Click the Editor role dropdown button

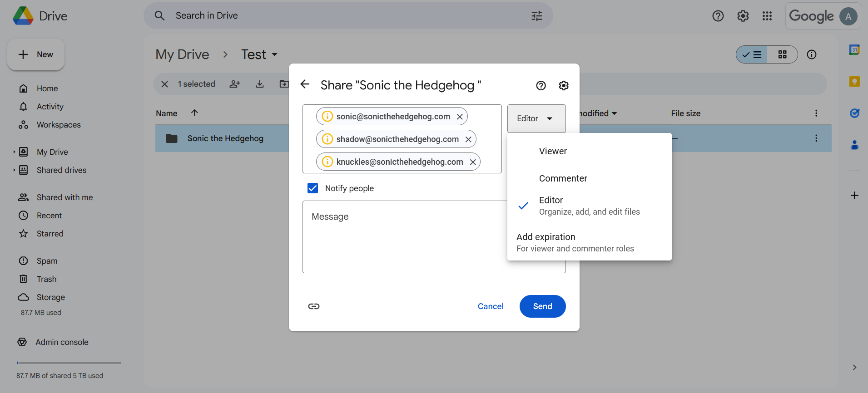[536, 118]
